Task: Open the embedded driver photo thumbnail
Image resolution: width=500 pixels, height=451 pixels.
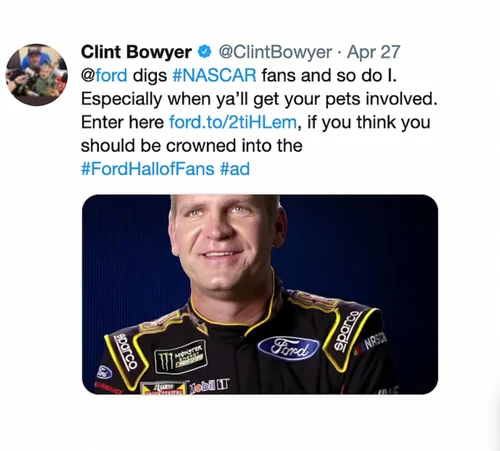Action: point(260,294)
